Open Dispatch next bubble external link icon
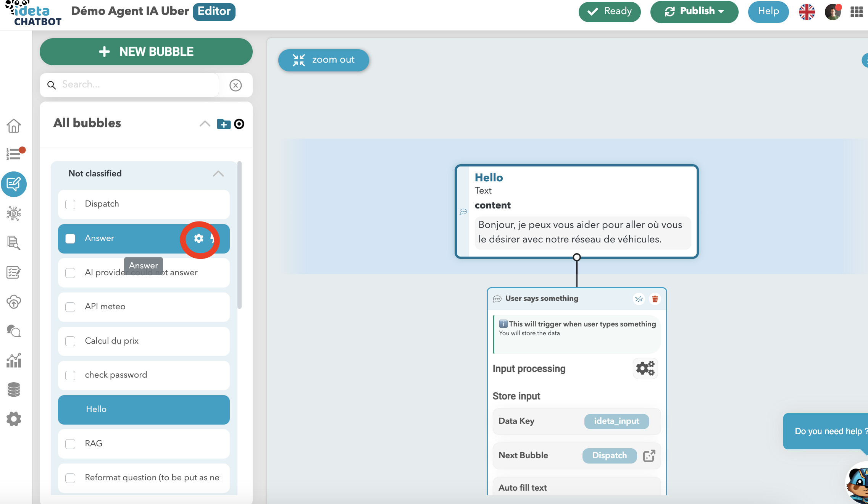The width and height of the screenshot is (868, 504). pos(649,456)
